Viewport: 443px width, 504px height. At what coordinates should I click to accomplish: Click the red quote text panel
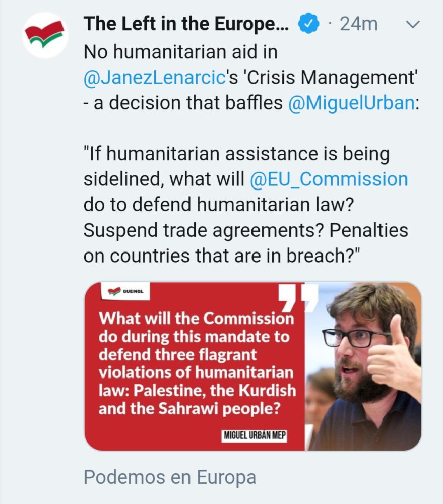pyautogui.click(x=195, y=366)
